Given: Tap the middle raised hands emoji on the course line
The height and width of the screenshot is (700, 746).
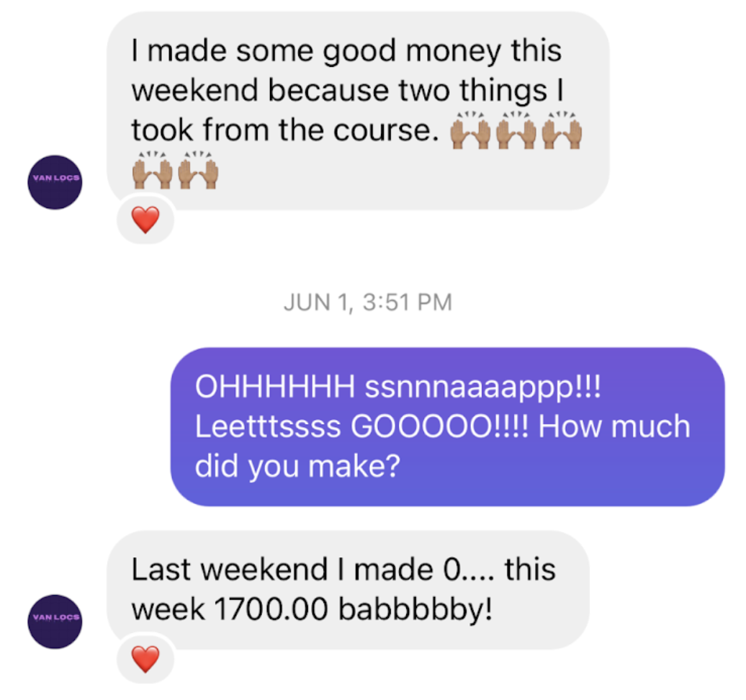Looking at the screenshot, I should click(x=516, y=130).
